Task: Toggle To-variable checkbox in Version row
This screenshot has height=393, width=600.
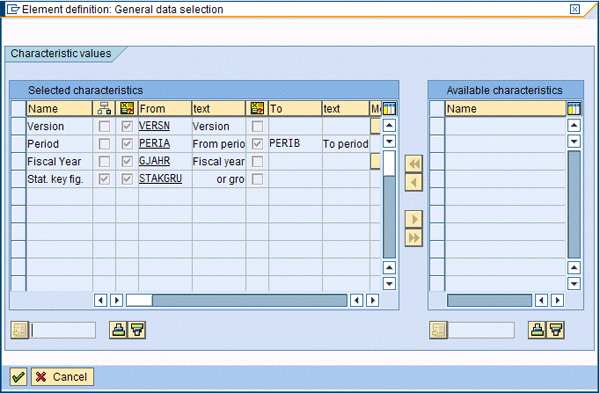Action: coord(257,126)
